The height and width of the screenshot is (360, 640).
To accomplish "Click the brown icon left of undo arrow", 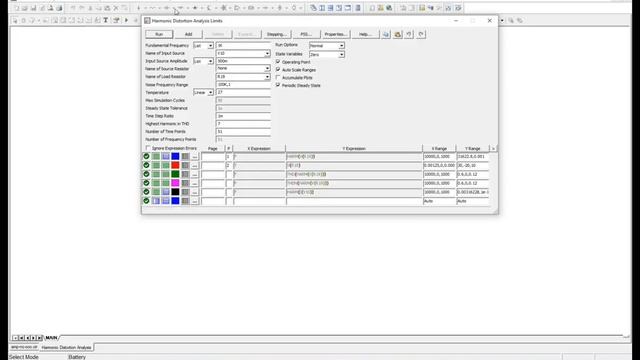I will click(x=398, y=34).
